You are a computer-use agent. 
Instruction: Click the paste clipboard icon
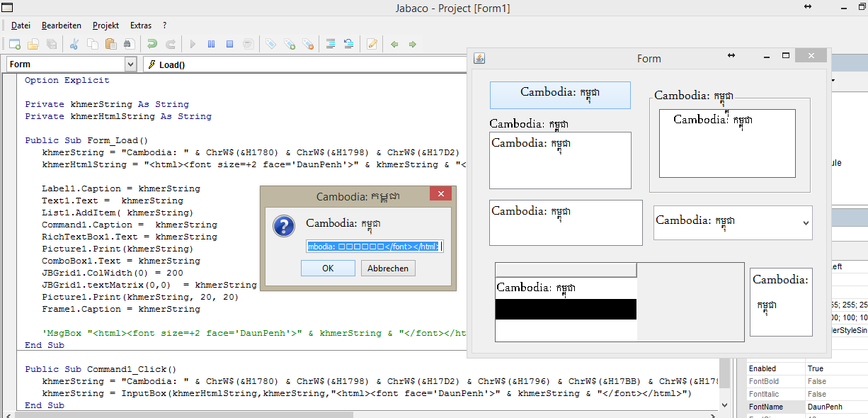[x=110, y=44]
